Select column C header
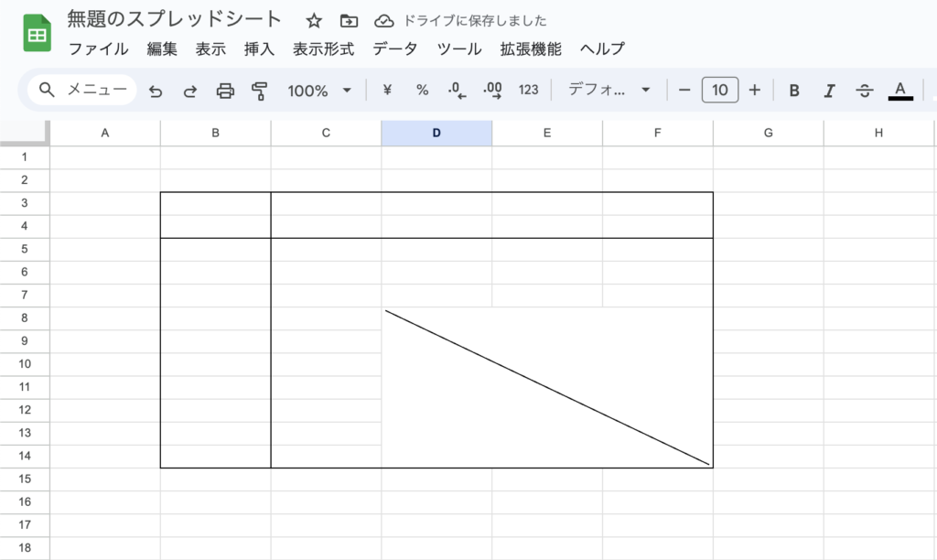The image size is (937, 560). [327, 133]
